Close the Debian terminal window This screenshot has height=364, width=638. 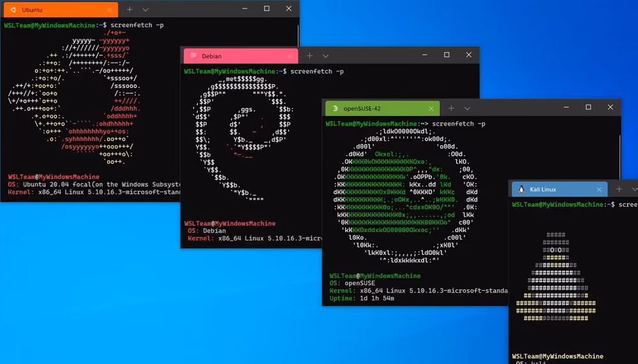(x=469, y=55)
